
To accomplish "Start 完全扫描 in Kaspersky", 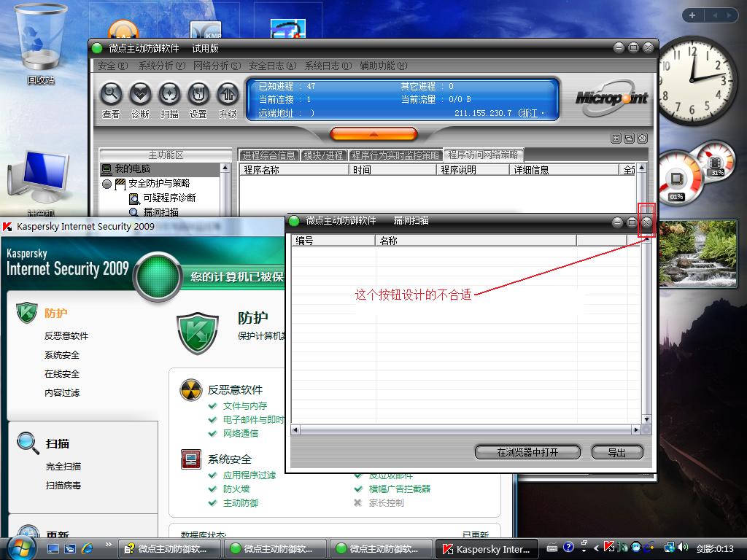I will tap(63, 466).
